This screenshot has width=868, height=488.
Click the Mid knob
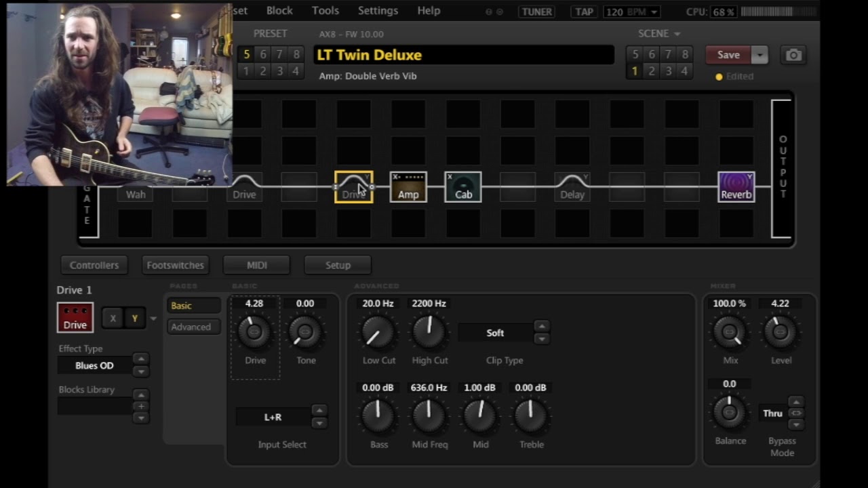coord(480,416)
